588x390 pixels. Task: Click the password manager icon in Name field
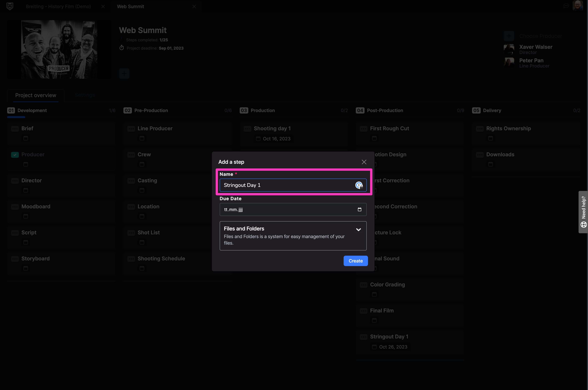tap(359, 185)
